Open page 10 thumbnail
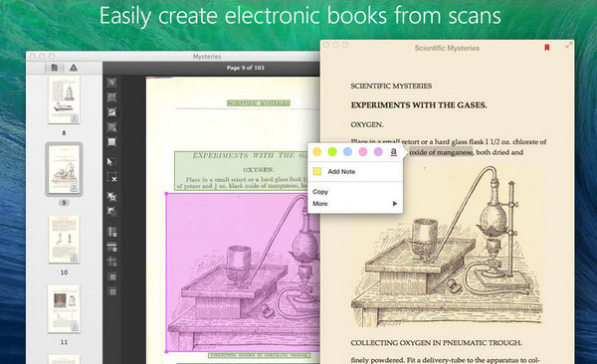Screen dimensions: 597x364 (64, 239)
